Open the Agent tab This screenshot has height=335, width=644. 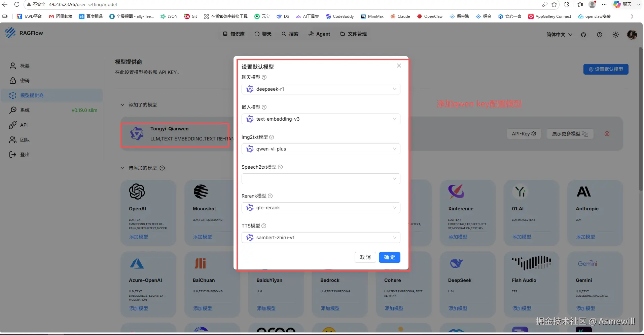(319, 34)
